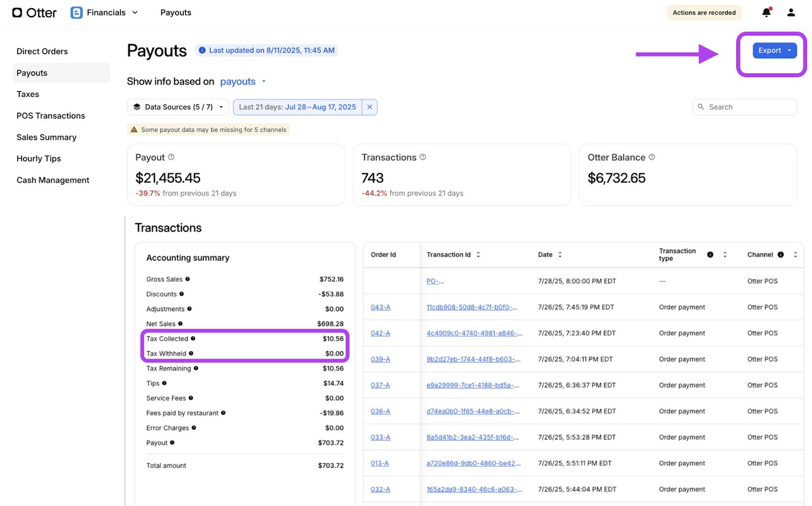This screenshot has width=812, height=506.
Task: Click info icon next to Otter Balance
Action: click(x=652, y=157)
